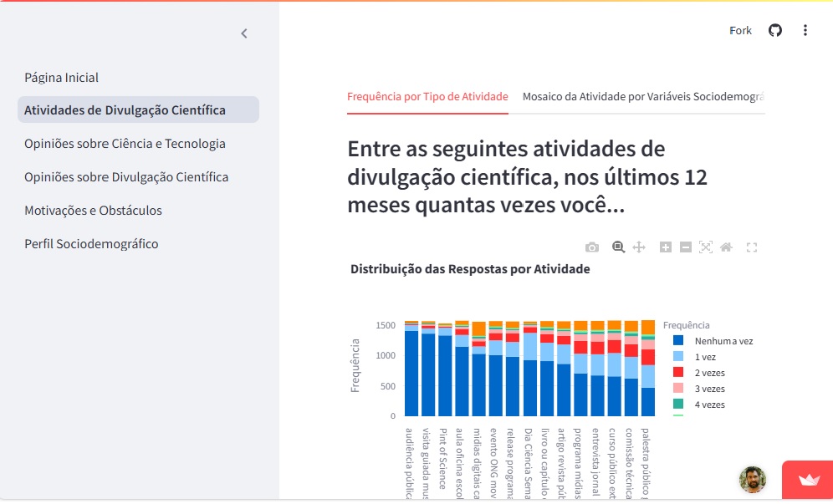This screenshot has width=833, height=504.
Task: Select the Zoom tool in chart toolbar
Action: click(x=618, y=247)
